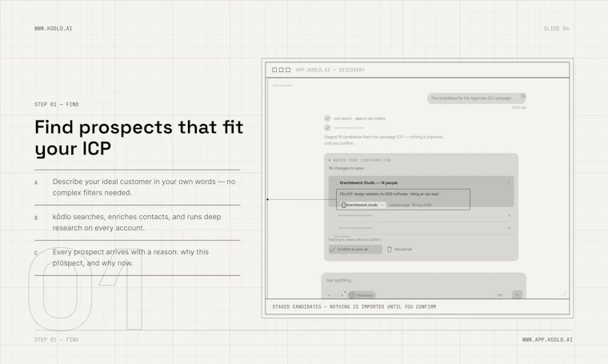Click the 'Find prospects that fit your ICP' heading
The image size is (608, 364).
coord(139,138)
